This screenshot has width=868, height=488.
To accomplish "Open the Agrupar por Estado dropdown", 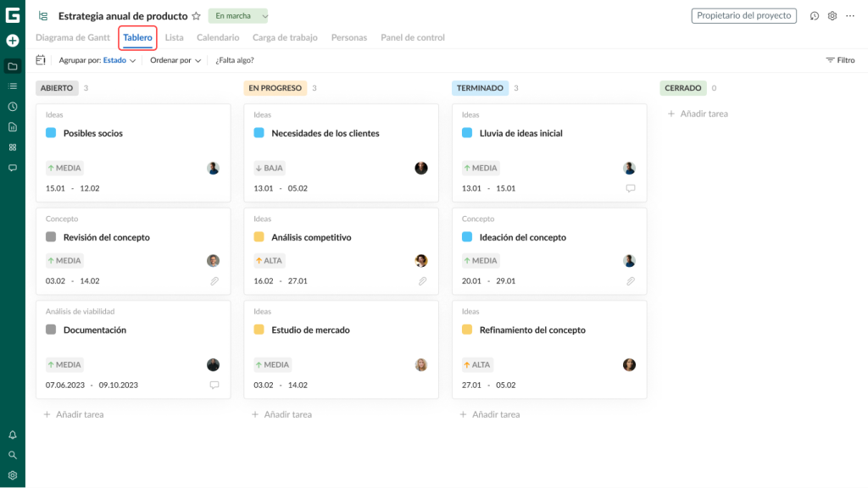I will click(97, 60).
